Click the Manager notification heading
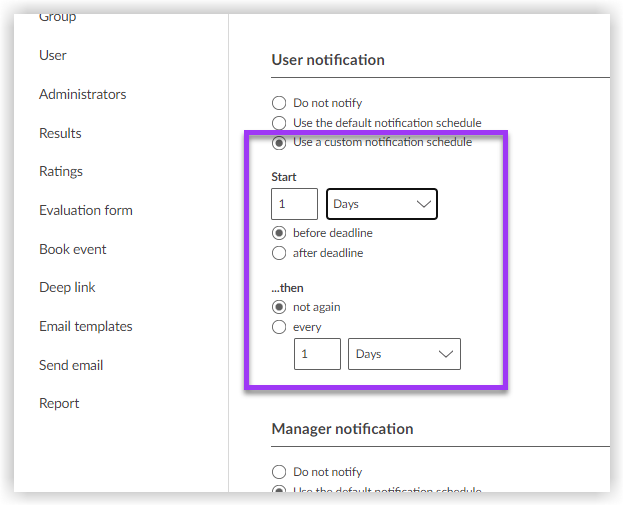Image resolution: width=624 pixels, height=506 pixels. click(342, 429)
